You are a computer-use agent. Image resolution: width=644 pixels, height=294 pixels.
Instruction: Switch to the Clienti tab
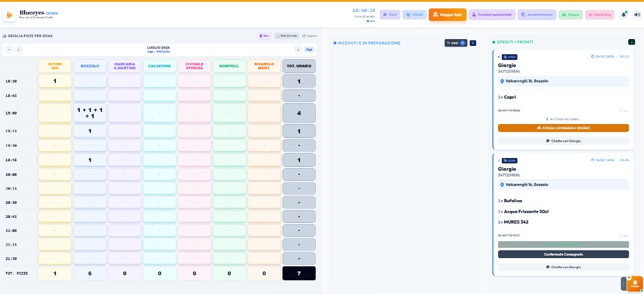[x=414, y=15]
